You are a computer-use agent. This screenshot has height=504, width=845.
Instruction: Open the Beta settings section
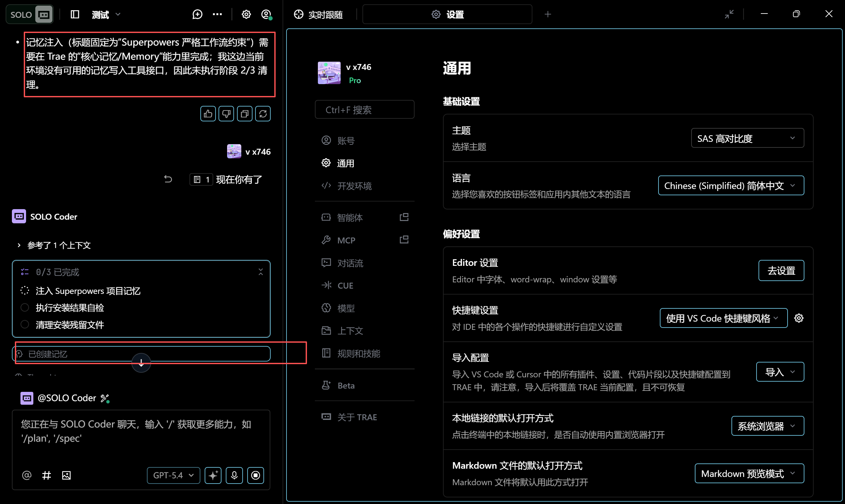click(364, 385)
